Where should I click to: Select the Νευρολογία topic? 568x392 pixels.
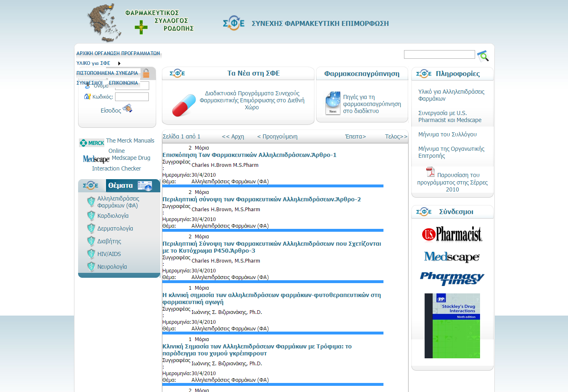point(112,267)
